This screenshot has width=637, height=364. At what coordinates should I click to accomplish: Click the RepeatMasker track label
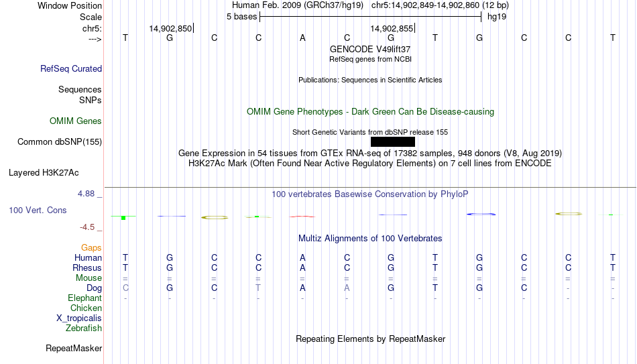(x=74, y=348)
